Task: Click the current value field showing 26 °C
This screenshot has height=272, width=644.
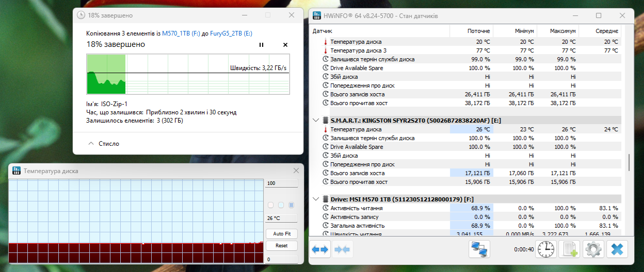Action: coord(281,218)
